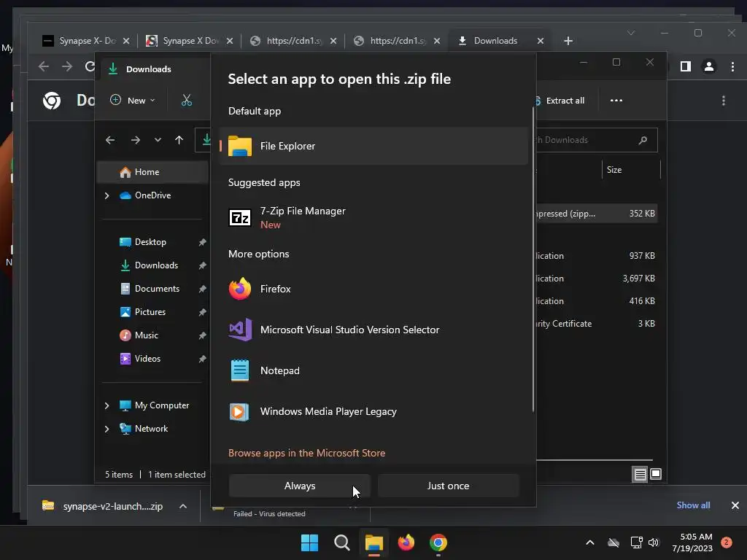Open Chrome from the taskbar
Image resolution: width=747 pixels, height=560 pixels.
(438, 542)
